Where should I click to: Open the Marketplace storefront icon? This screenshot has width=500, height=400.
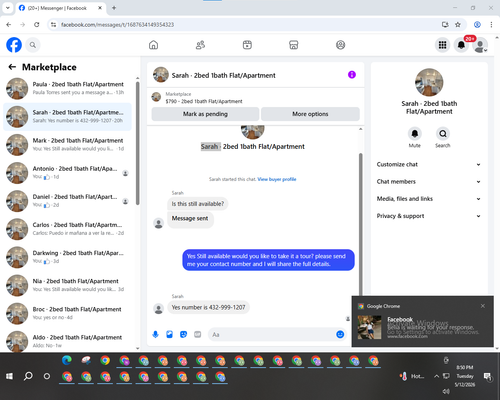coord(294,45)
